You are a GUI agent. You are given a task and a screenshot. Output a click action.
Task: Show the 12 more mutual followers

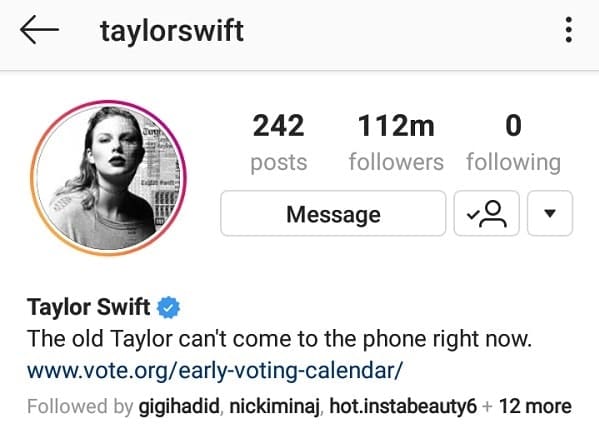pyautogui.click(x=535, y=407)
